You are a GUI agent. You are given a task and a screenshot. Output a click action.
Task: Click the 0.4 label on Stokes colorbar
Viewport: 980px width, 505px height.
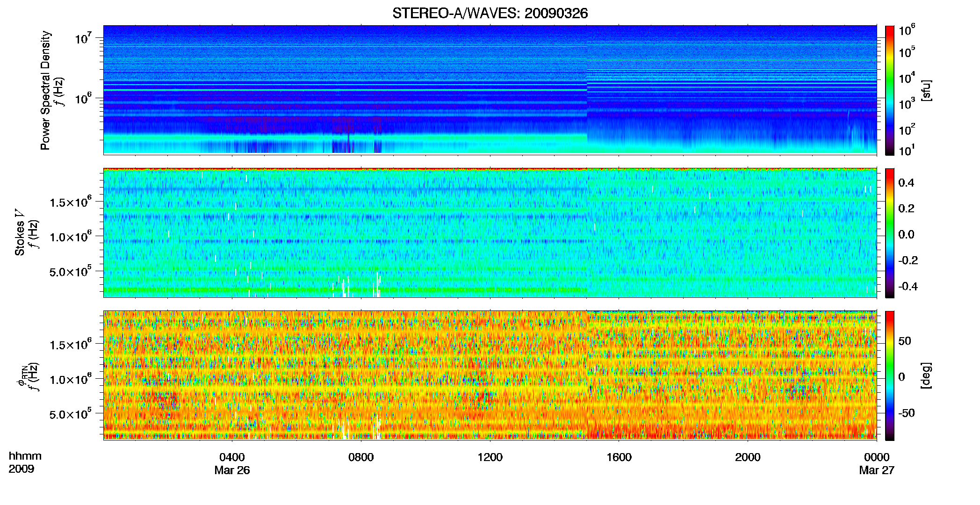coord(906,183)
